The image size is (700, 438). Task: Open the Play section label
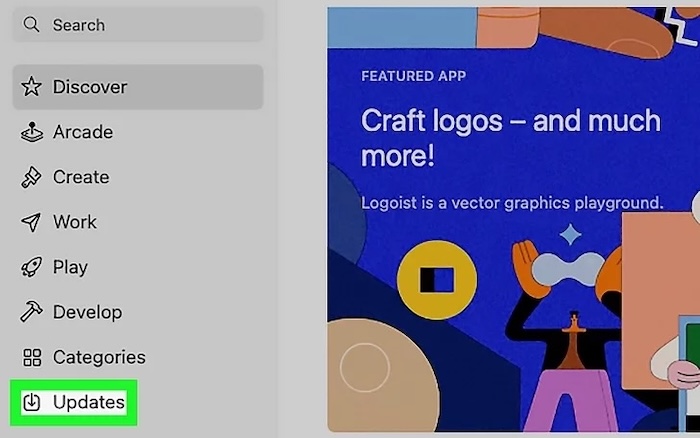(x=70, y=267)
